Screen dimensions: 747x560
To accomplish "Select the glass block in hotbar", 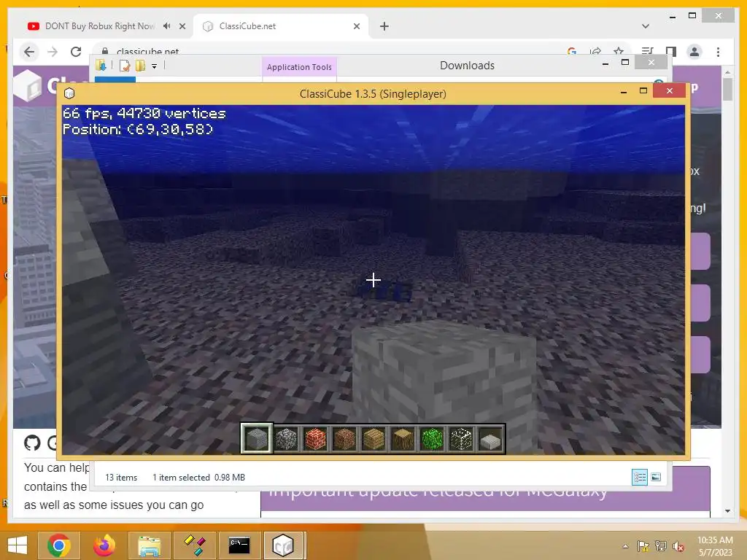I will pyautogui.click(x=461, y=438).
